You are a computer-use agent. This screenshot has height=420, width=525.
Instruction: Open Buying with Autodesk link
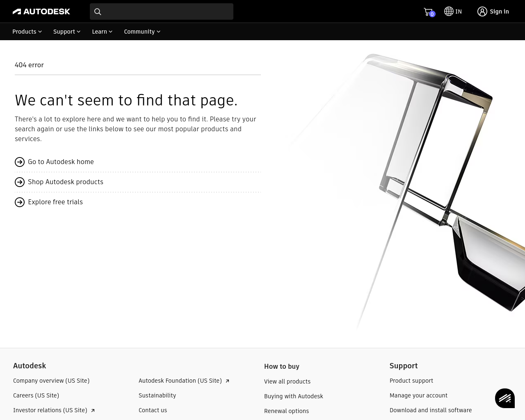pyautogui.click(x=294, y=396)
